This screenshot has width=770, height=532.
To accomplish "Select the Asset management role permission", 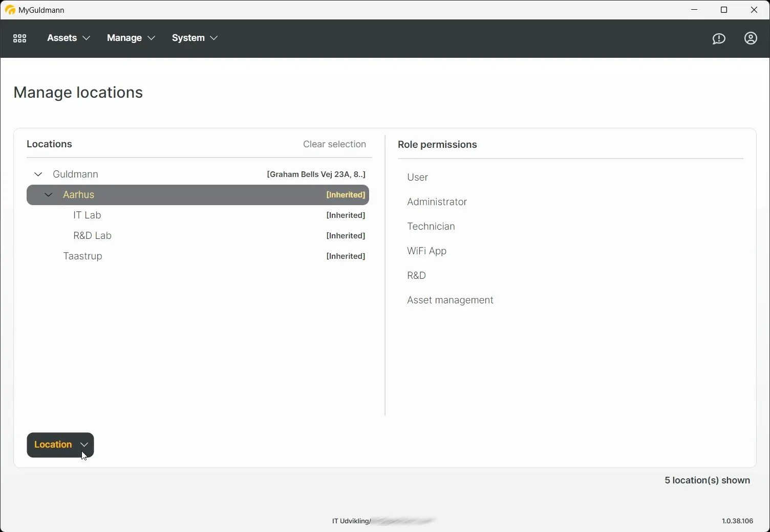I will pyautogui.click(x=450, y=300).
